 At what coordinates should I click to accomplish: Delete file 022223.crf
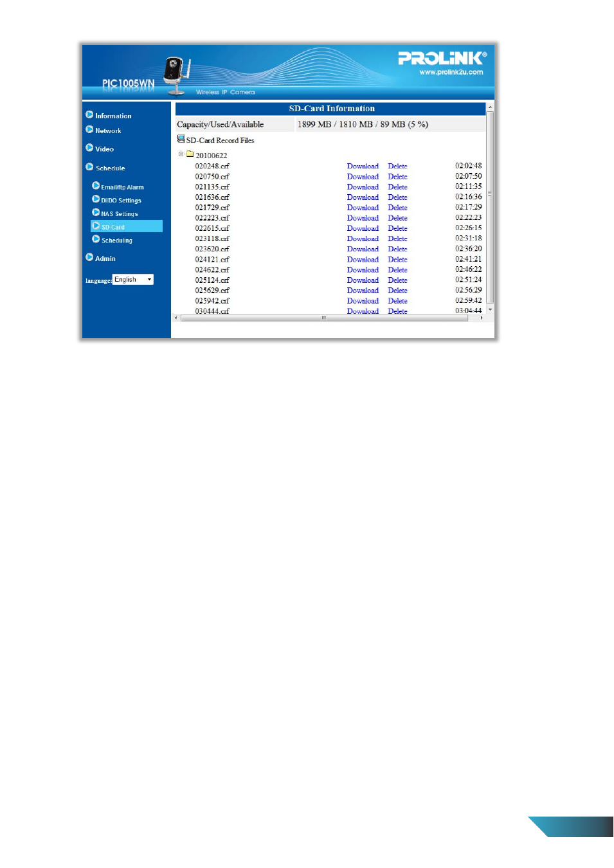click(397, 217)
